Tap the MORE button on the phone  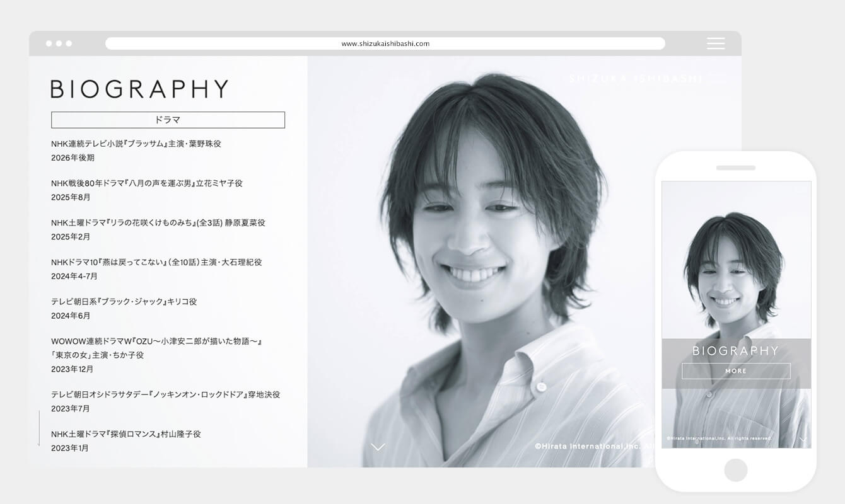click(x=736, y=371)
